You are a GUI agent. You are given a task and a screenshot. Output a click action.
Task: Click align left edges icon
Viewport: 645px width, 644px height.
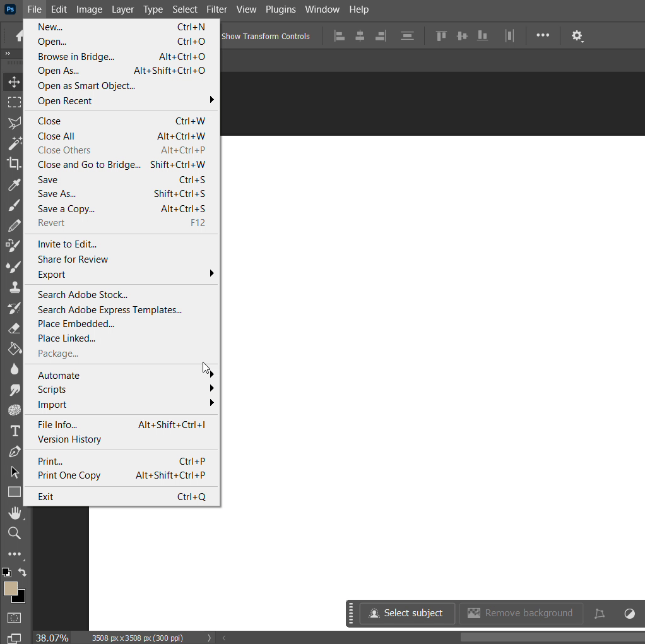click(x=340, y=36)
